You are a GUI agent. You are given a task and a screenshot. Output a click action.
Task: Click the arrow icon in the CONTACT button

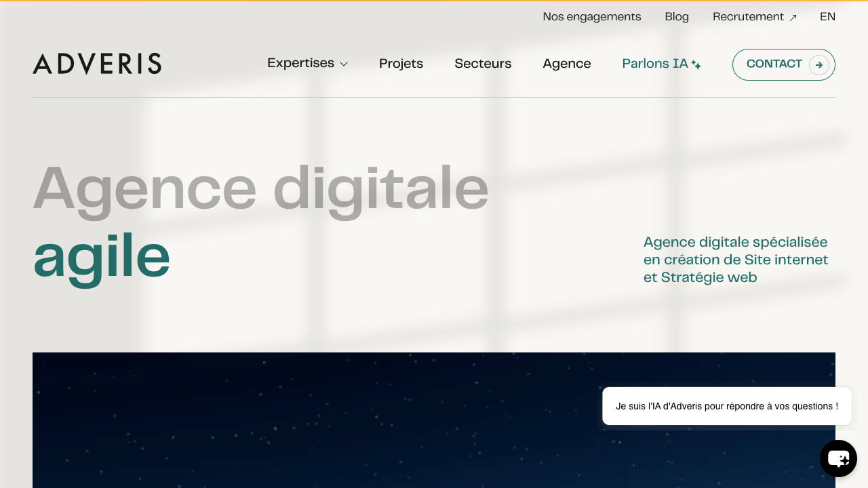[x=819, y=65]
